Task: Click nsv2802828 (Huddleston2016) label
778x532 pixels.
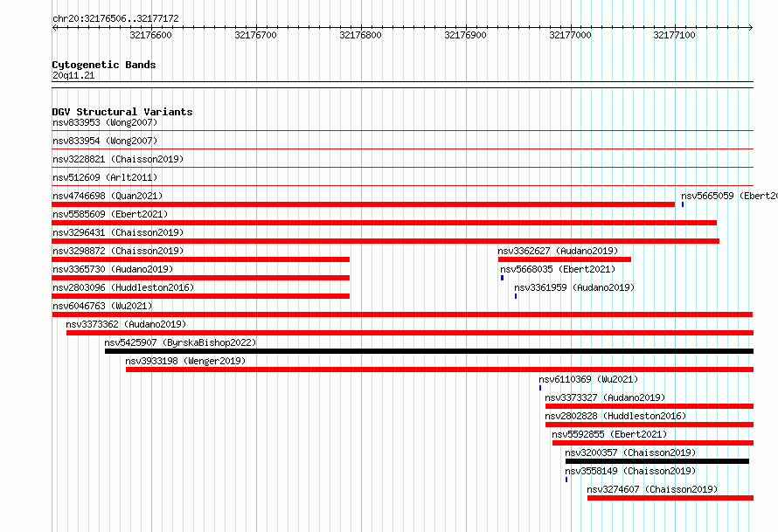Action: (x=615, y=416)
